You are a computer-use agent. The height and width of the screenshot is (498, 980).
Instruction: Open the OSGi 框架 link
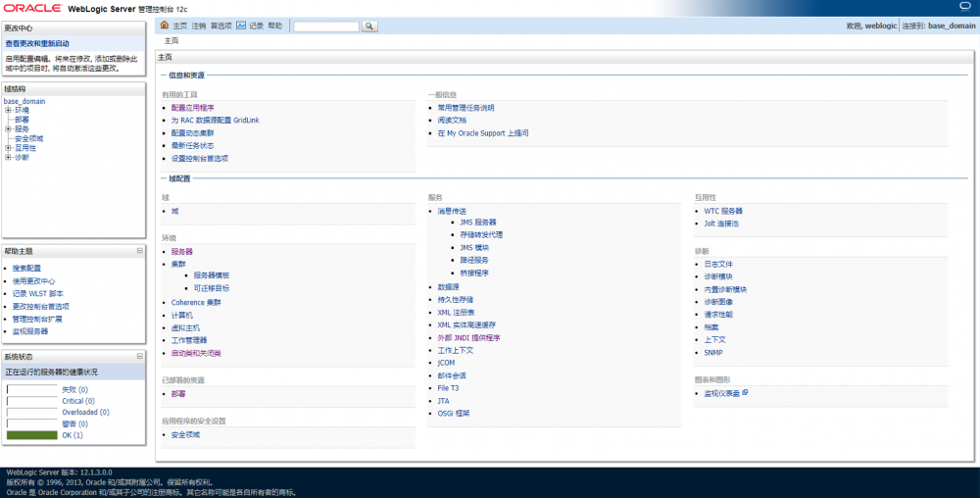[454, 414]
